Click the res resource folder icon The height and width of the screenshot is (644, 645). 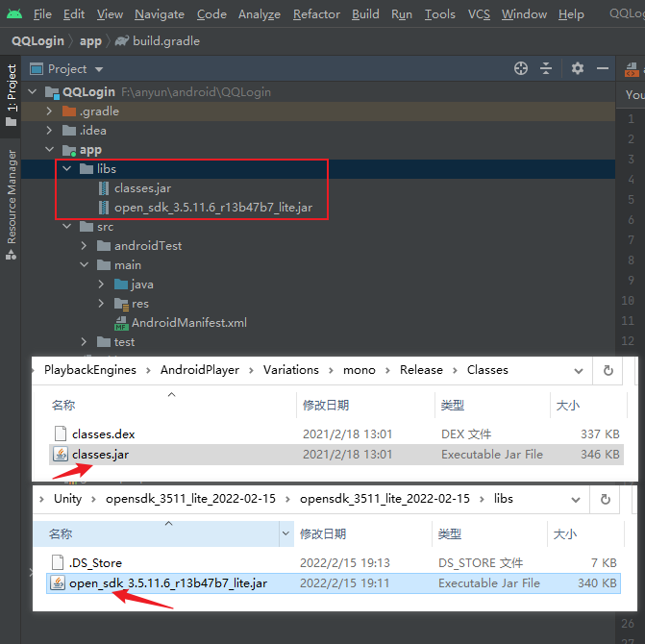coord(121,304)
